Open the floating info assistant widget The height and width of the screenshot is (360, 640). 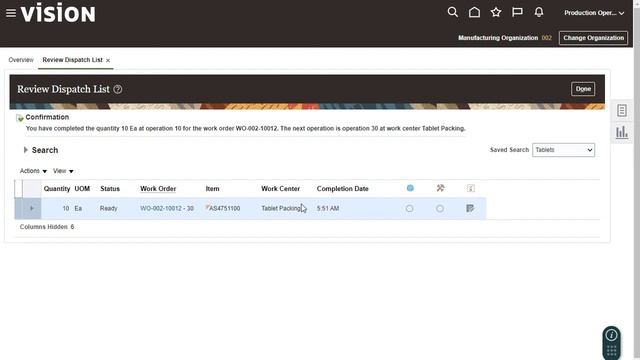point(611,343)
